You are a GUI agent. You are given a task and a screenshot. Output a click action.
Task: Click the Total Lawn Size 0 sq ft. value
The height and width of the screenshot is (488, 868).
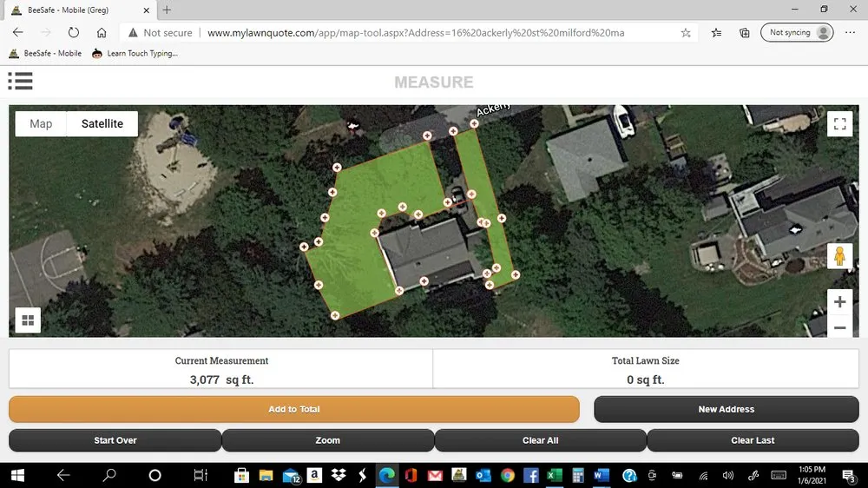click(x=646, y=379)
